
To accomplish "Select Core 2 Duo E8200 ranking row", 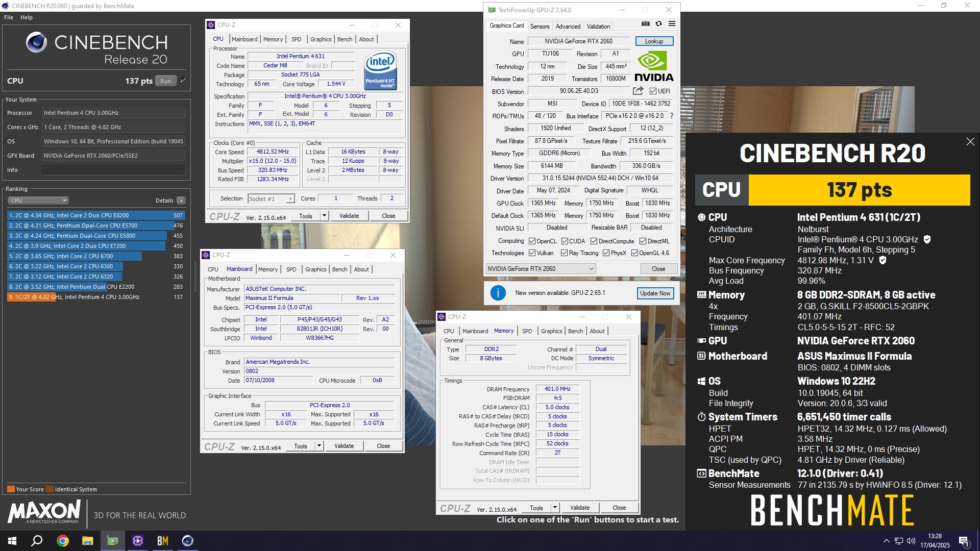I will [x=96, y=215].
